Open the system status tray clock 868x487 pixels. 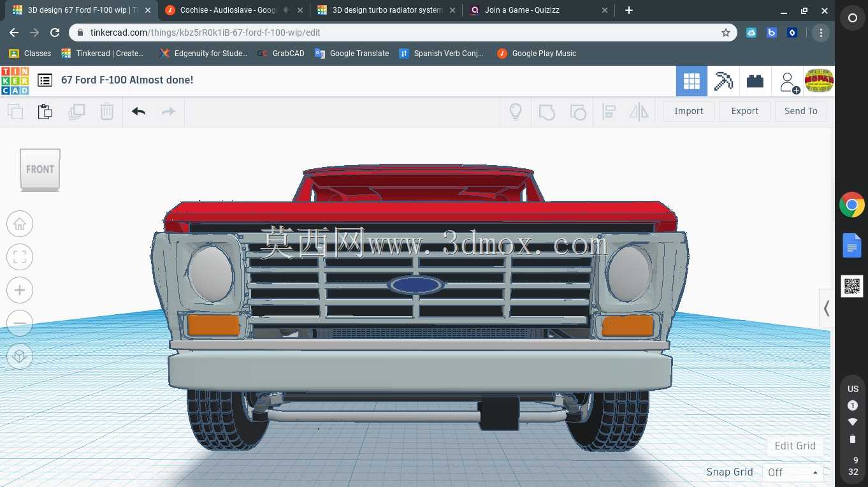point(853,467)
